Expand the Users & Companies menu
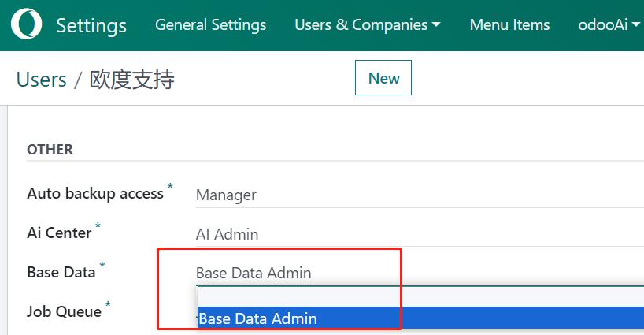Viewport: 644px width, 335px height. (x=367, y=25)
